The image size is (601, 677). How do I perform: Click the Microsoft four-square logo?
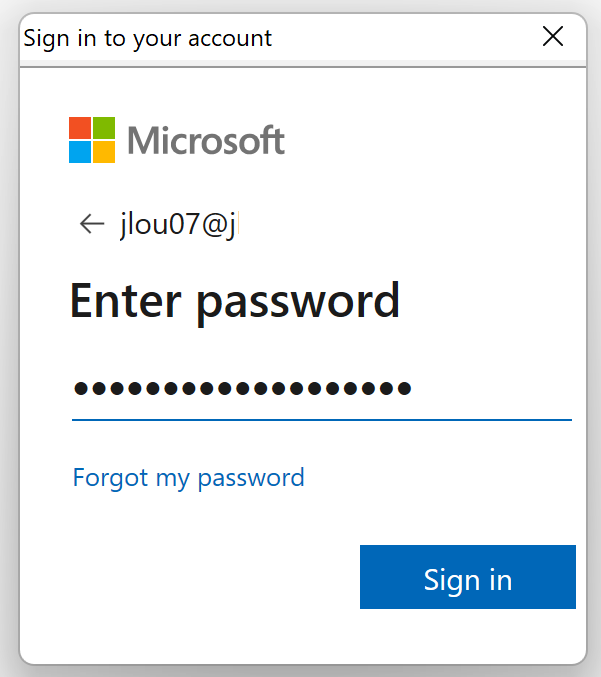click(92, 140)
